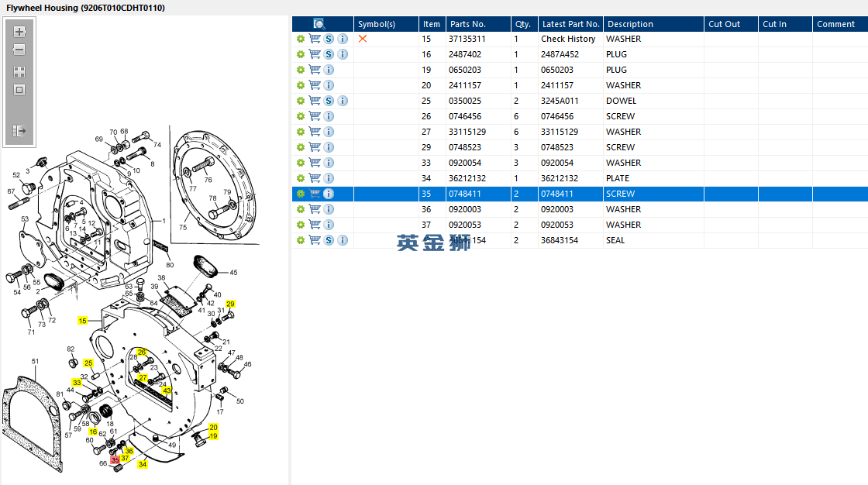Click yellow callout 29 in the diagram
This screenshot has height=485, width=868.
tap(230, 304)
